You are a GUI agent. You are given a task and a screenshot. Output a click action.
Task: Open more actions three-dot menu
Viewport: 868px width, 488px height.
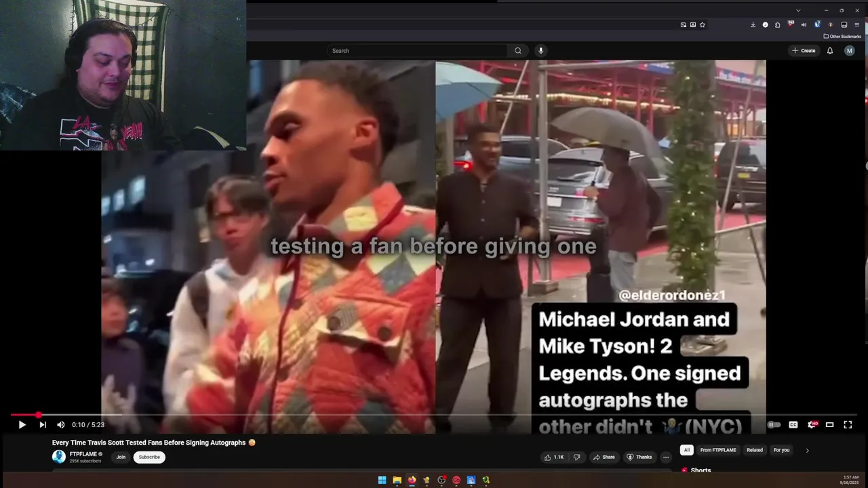pyautogui.click(x=666, y=457)
